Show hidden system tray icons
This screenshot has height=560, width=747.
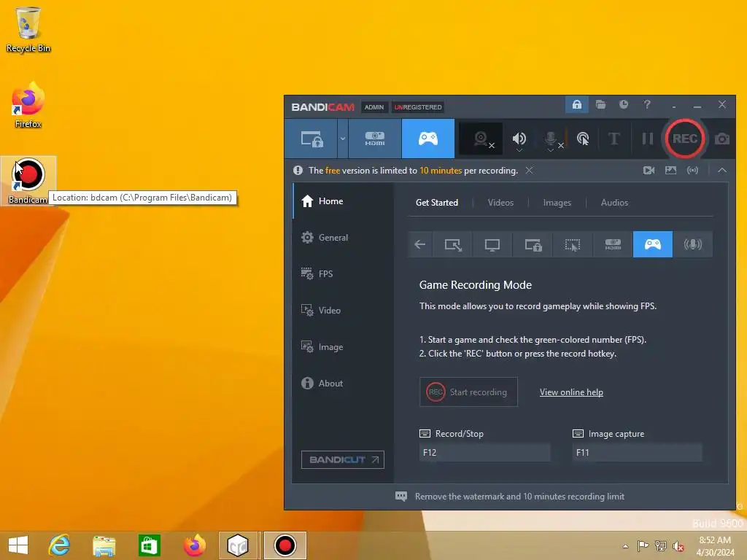click(x=625, y=545)
